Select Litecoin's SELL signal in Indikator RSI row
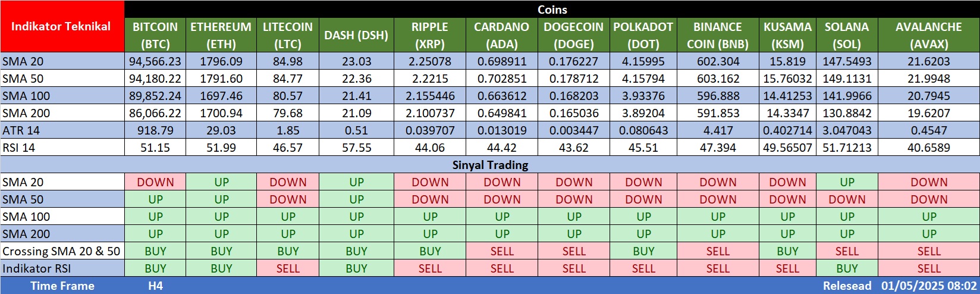Screen dimensions: 980x294 [x=288, y=268]
